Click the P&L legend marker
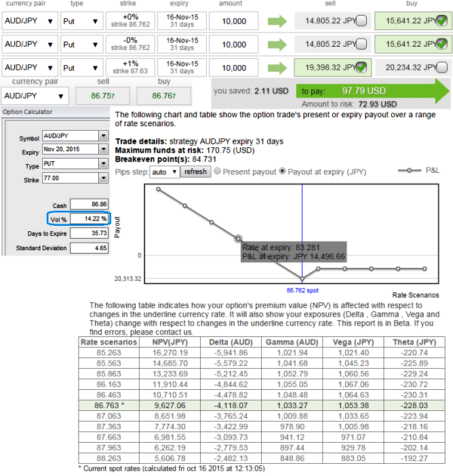The width and height of the screenshot is (453, 476). pyautogui.click(x=410, y=171)
